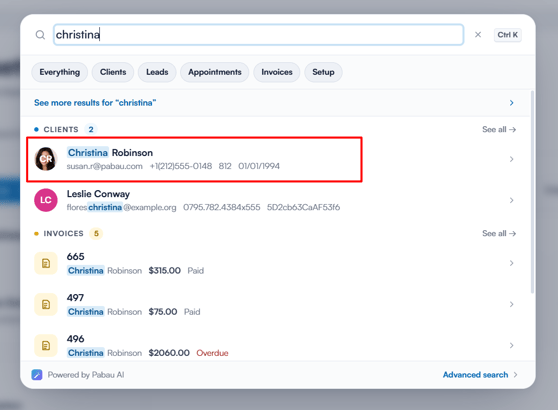Click Leslie Conway's LC avatar
The height and width of the screenshot is (410, 558).
(x=46, y=200)
